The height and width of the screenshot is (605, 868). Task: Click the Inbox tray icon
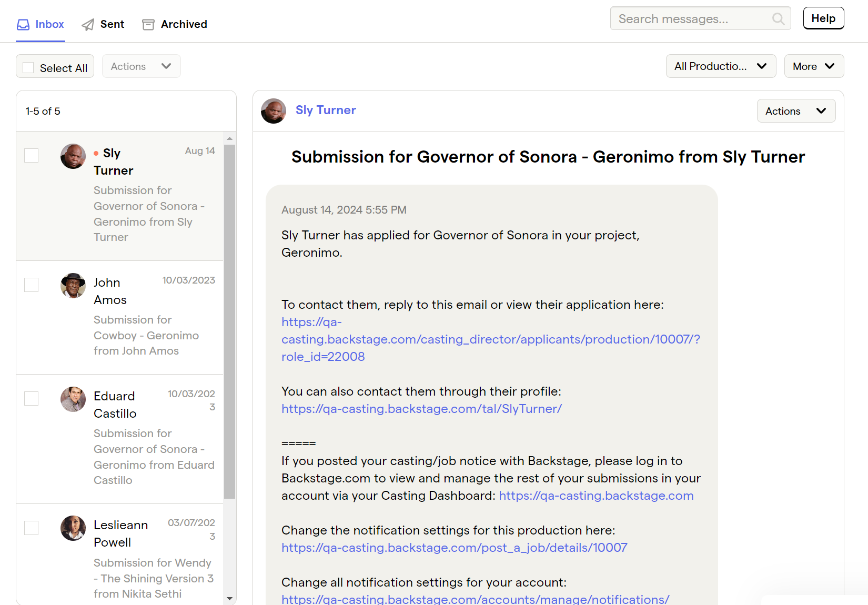[23, 25]
